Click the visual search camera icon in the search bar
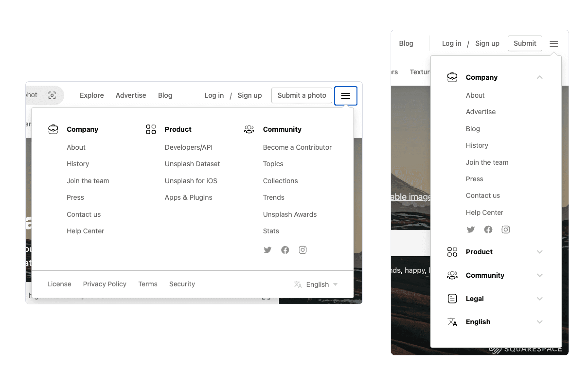The width and height of the screenshot is (588, 372). [52, 95]
